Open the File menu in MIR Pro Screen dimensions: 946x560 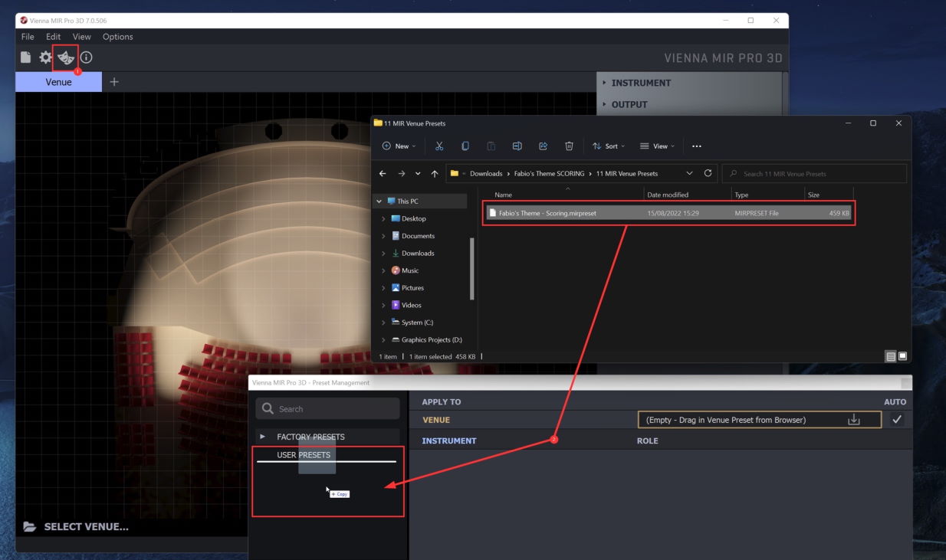coord(28,37)
